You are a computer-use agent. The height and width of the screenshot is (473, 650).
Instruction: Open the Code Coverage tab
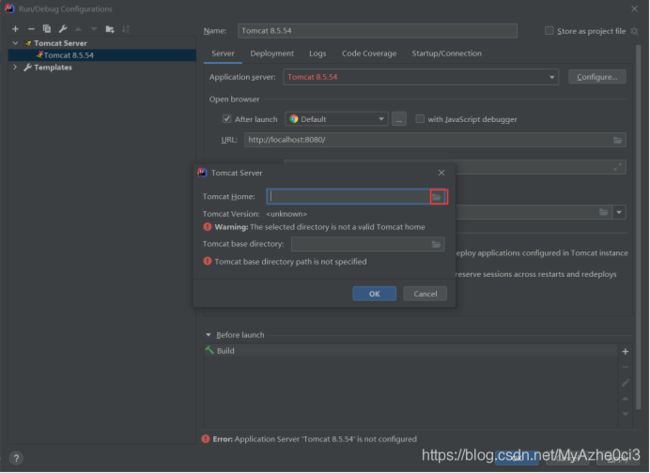coord(369,53)
